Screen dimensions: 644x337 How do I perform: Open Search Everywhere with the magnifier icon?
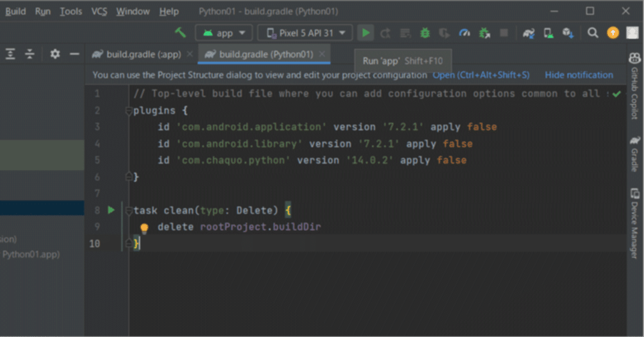coord(593,32)
